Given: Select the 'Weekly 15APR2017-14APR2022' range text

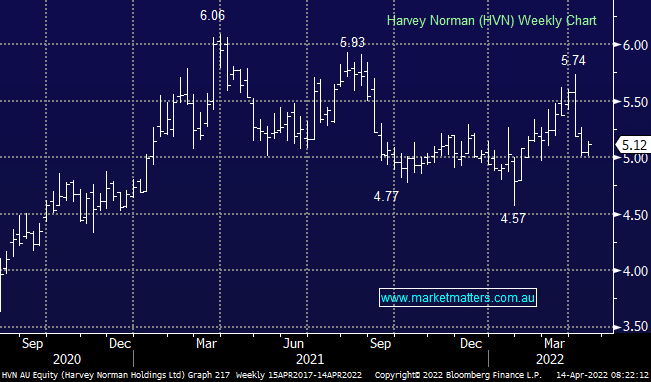Looking at the screenshot, I should click(x=298, y=375).
